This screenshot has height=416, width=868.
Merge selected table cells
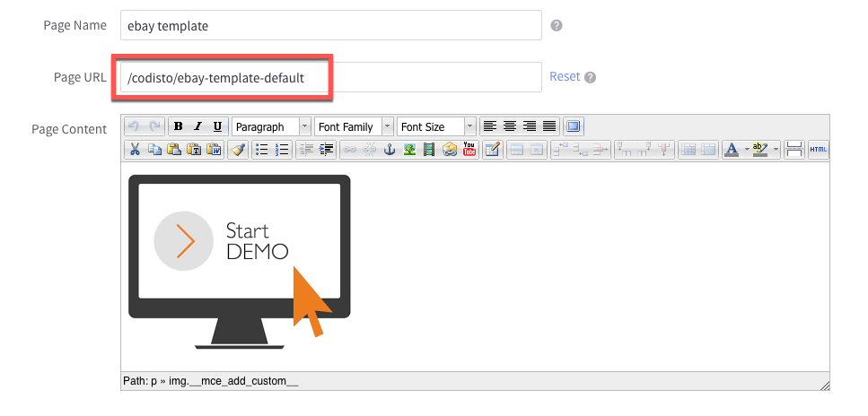[x=708, y=150]
